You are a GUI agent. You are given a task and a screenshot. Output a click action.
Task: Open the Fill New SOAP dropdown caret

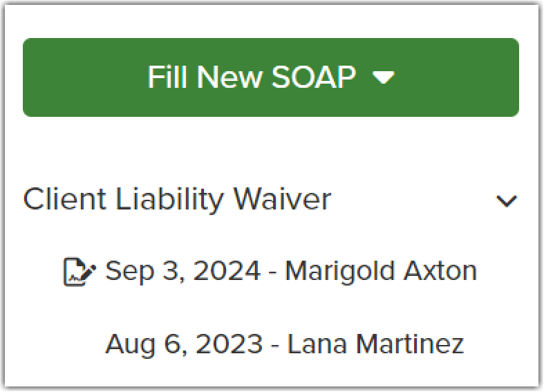pos(384,77)
